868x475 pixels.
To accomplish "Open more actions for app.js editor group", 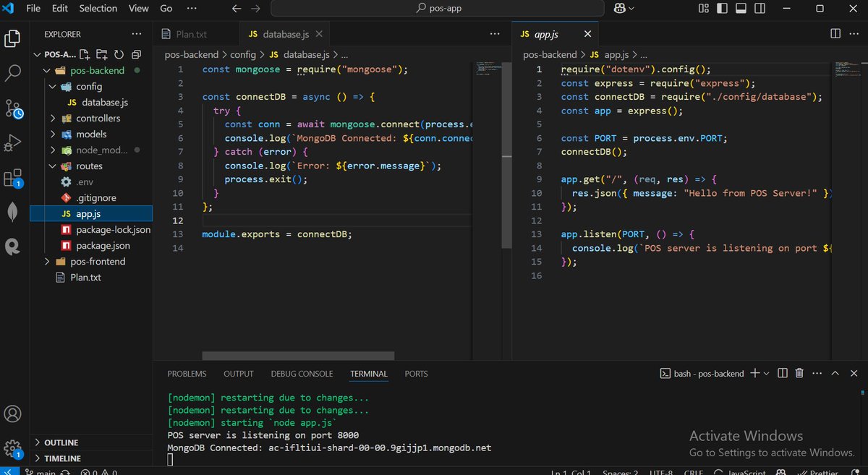I will (854, 34).
